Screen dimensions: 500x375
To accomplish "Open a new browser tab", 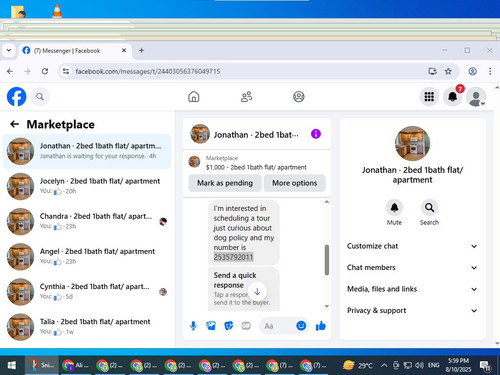I will pyautogui.click(x=141, y=50).
